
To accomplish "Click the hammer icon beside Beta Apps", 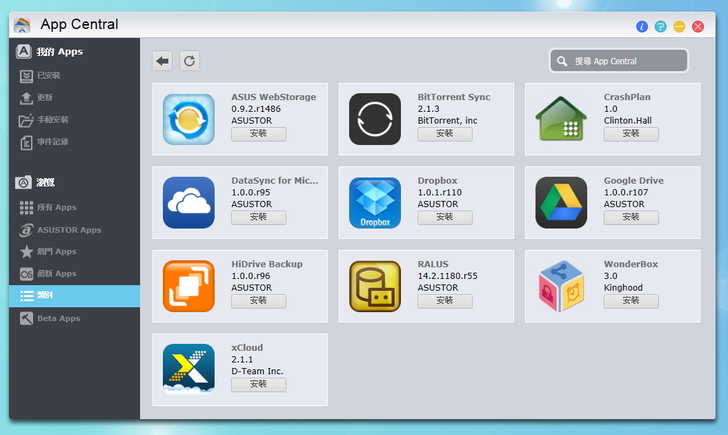I will (x=26, y=318).
